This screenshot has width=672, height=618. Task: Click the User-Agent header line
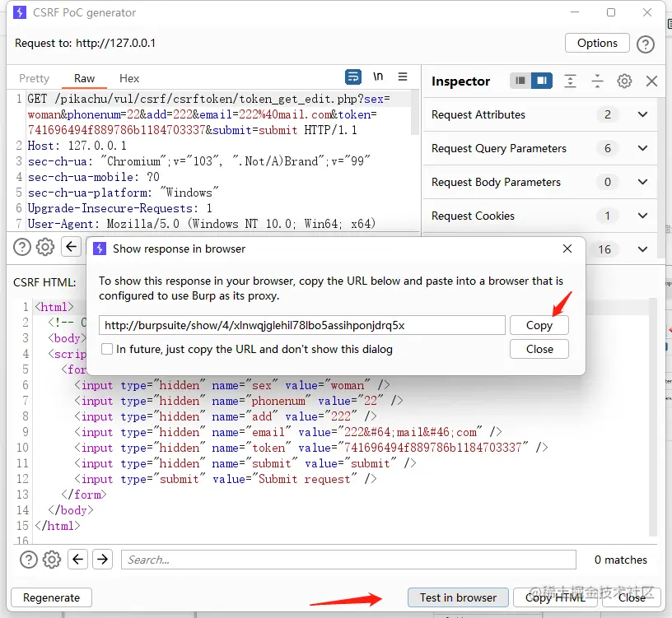click(202, 224)
